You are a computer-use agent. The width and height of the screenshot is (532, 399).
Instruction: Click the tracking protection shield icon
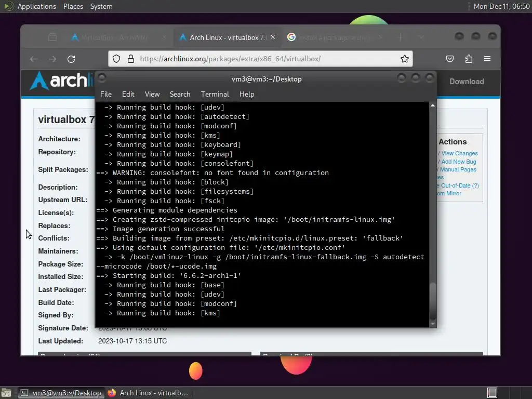click(116, 59)
